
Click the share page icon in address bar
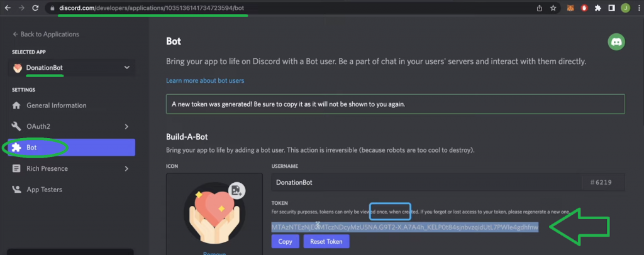pyautogui.click(x=539, y=8)
